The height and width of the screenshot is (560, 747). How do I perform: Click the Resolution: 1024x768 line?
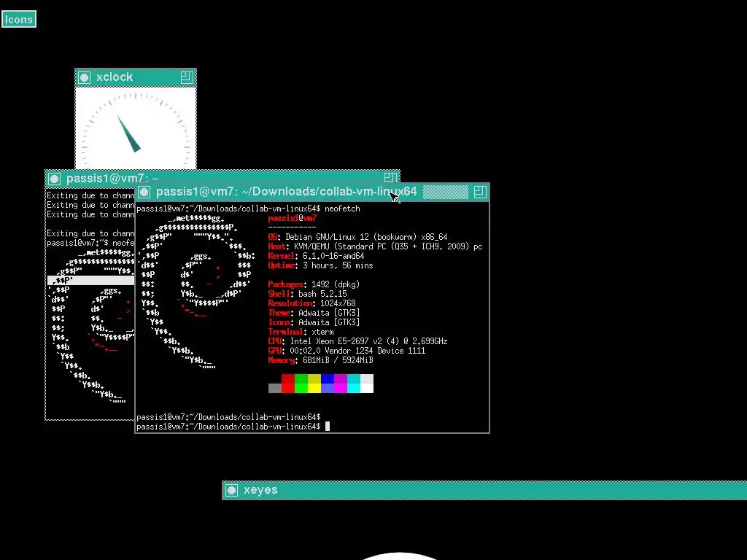tap(311, 303)
